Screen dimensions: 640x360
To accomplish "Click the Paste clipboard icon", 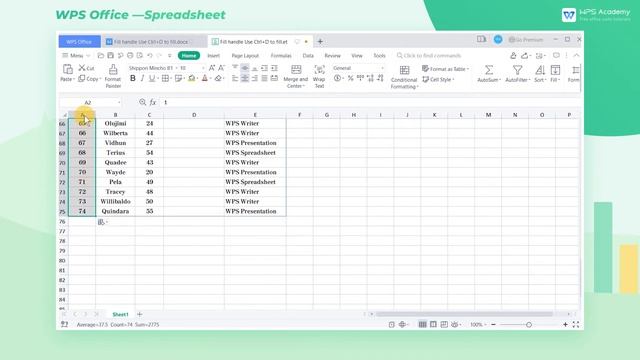I will 67,69.
